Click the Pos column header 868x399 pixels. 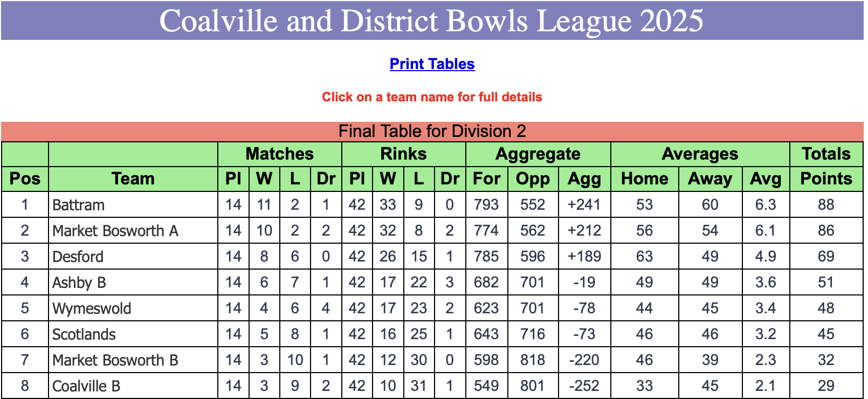25,178
